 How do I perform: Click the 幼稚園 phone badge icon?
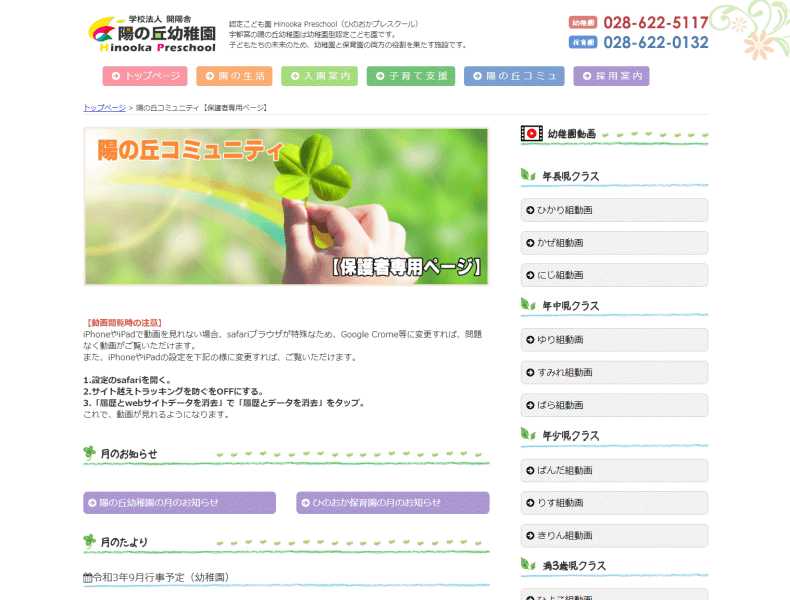pos(583,23)
